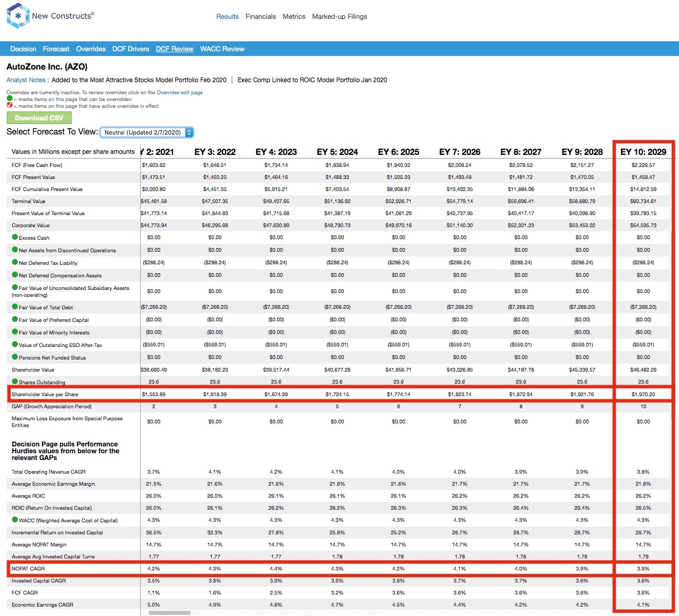Click the horizontal scrollbar under the table
This screenshot has height=616, width=679.
click(x=169, y=613)
